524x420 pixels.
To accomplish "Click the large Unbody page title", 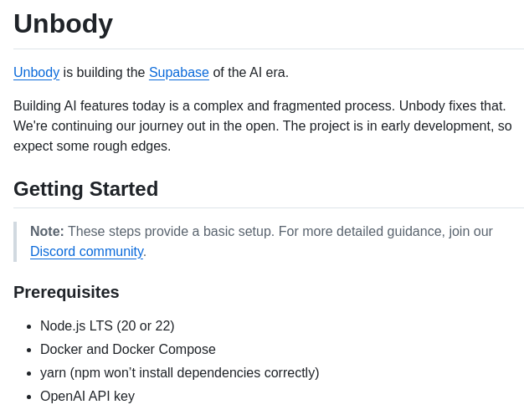I will click(63, 23).
